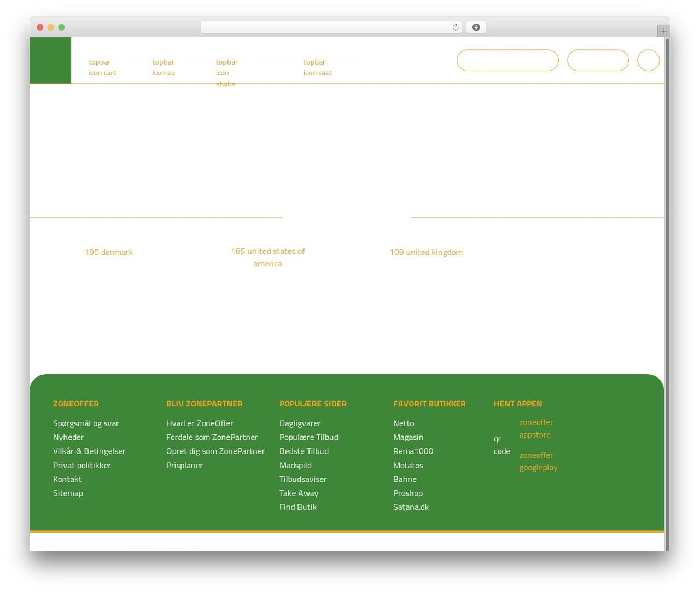
Task: Open Nyheder in the footer
Action: (68, 437)
